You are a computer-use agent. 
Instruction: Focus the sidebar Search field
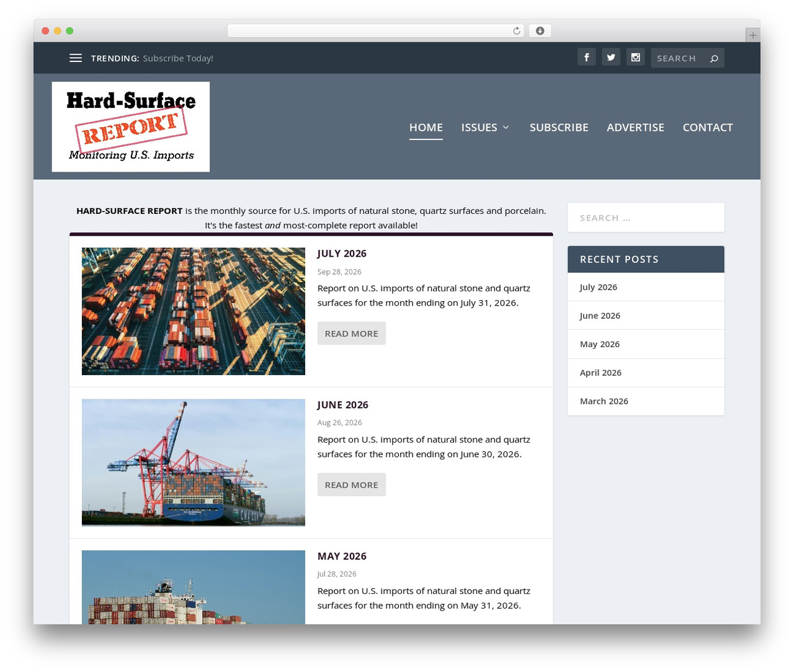(x=646, y=218)
